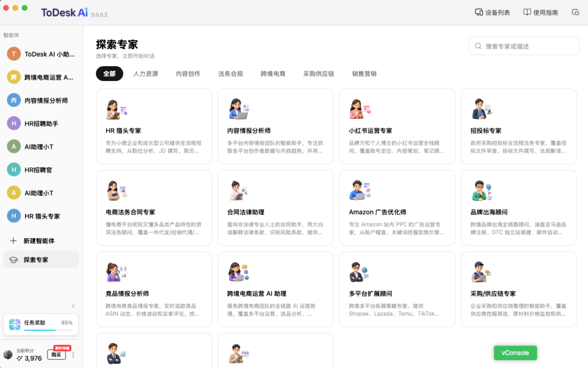Click the 竞品情报分析师 card title
Viewport: 588px width, 368px height.
click(127, 294)
